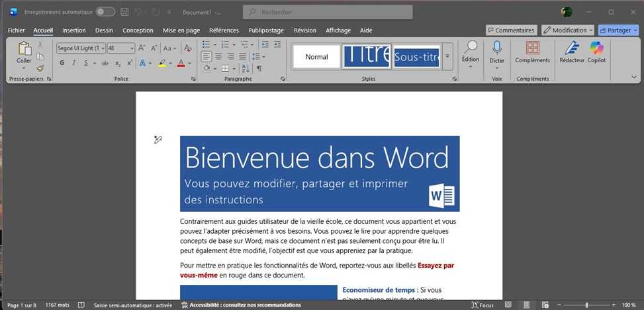The width and height of the screenshot is (644, 310).
Task: Click the Coller paste clipboard icon
Action: click(24, 48)
